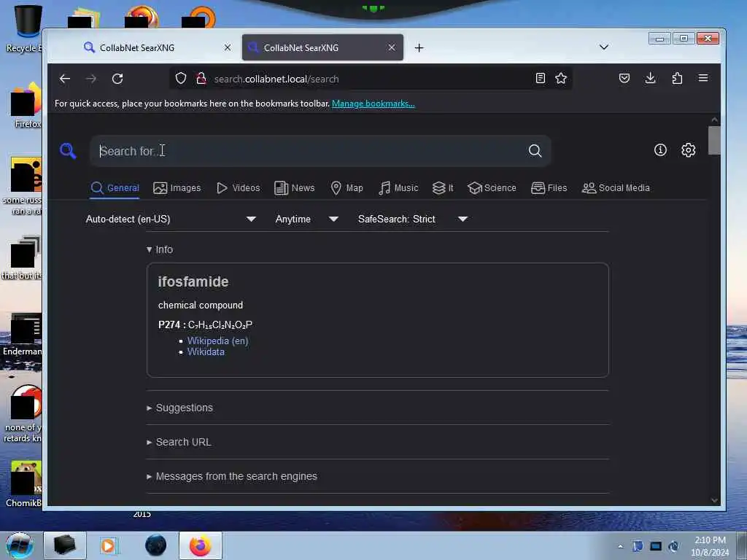This screenshot has width=747, height=560.
Task: Select the Map search category
Action: [347, 188]
